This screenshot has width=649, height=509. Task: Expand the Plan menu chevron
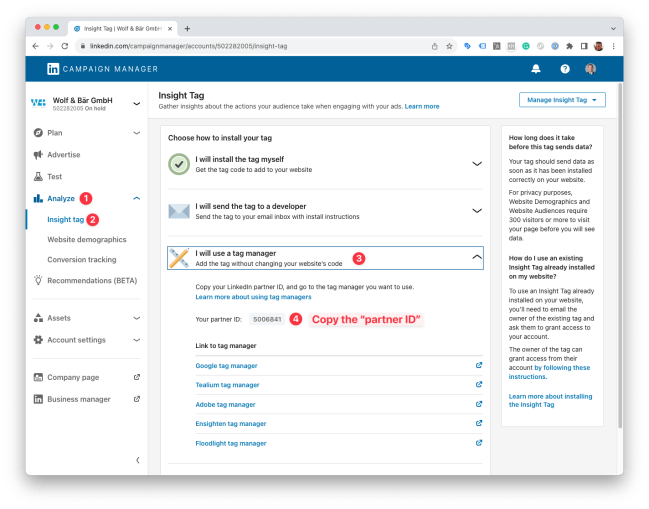[136, 133]
